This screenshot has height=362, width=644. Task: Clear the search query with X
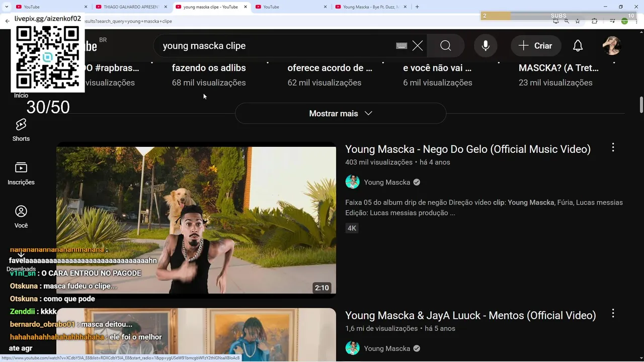point(418,46)
